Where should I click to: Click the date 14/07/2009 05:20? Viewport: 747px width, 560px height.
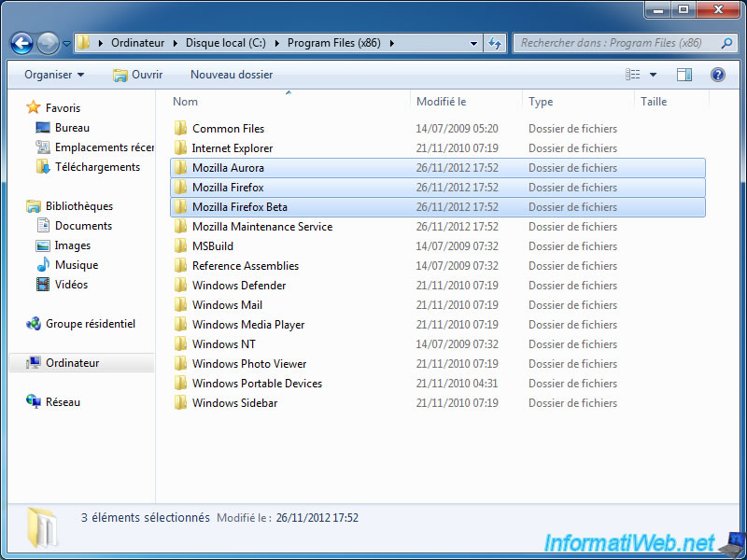pos(457,129)
